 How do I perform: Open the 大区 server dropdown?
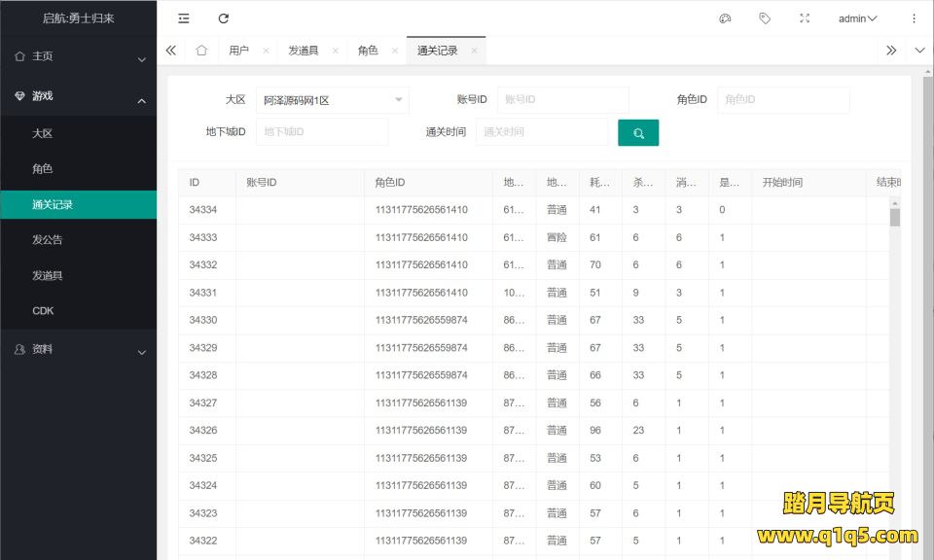[333, 100]
